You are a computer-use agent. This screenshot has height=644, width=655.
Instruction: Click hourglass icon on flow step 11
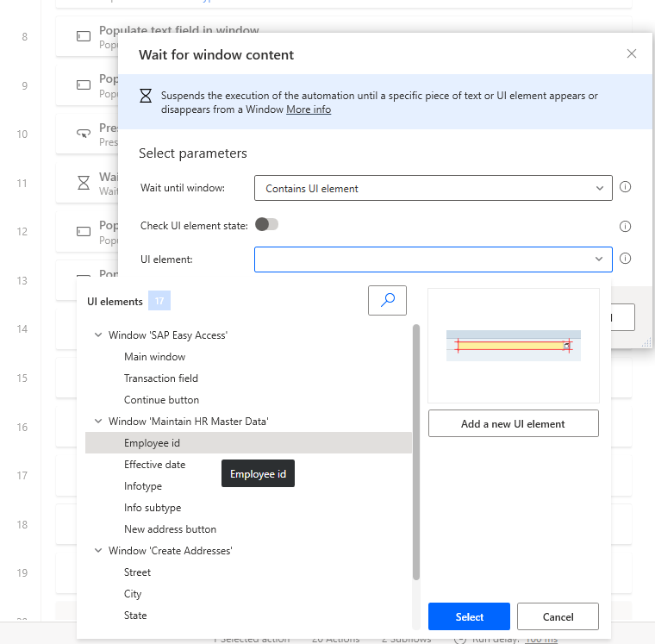[84, 183]
